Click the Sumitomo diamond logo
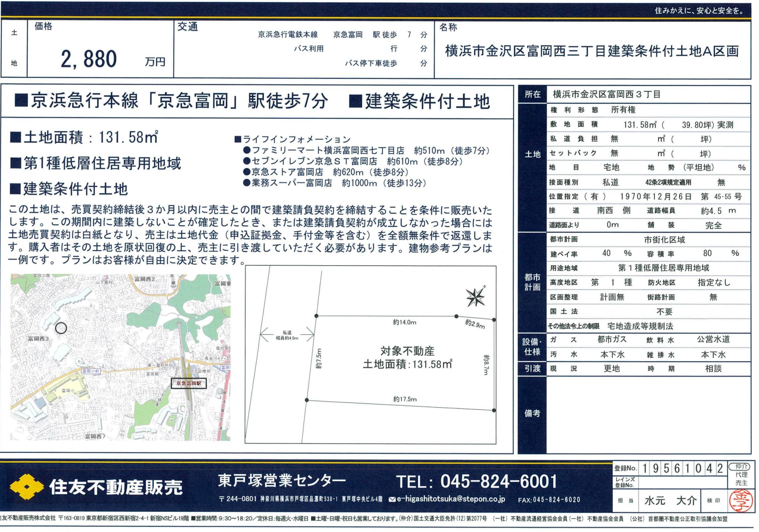Viewport: 759px width, 532px height. coord(26,486)
